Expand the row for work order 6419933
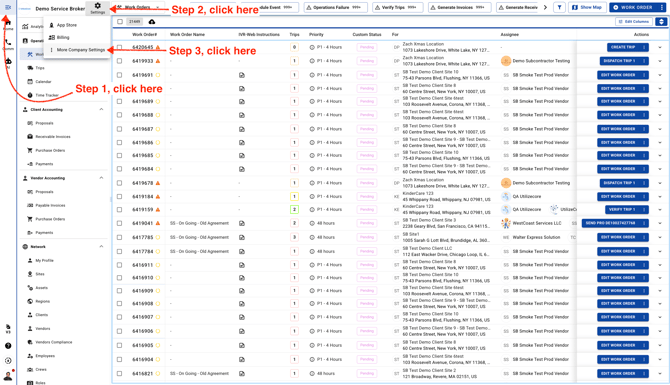The width and height of the screenshot is (670, 385). point(660,61)
